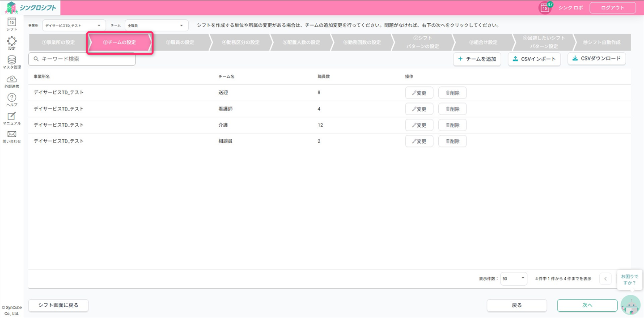Click the チームを追加 button
Viewport: 644px width, 318px height.
(x=477, y=59)
